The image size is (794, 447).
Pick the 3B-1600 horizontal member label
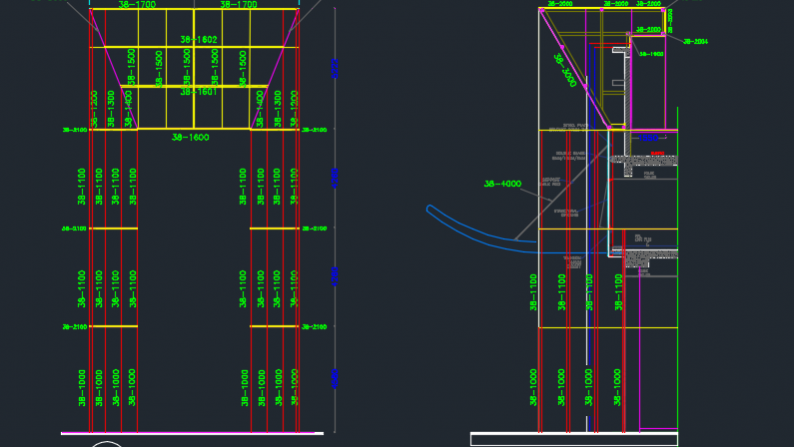[x=190, y=137]
